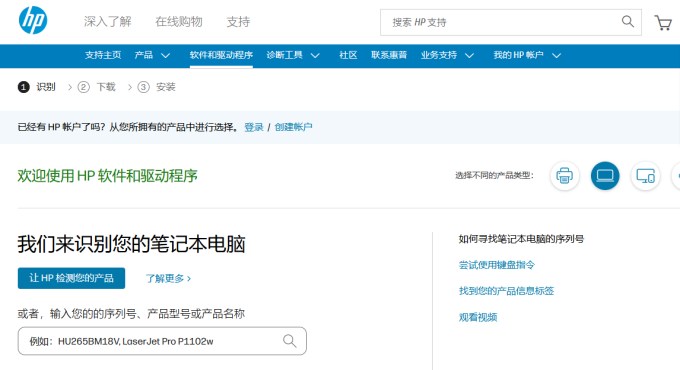Focus the serial number input field
This screenshot has width=680, height=370.
(x=162, y=341)
